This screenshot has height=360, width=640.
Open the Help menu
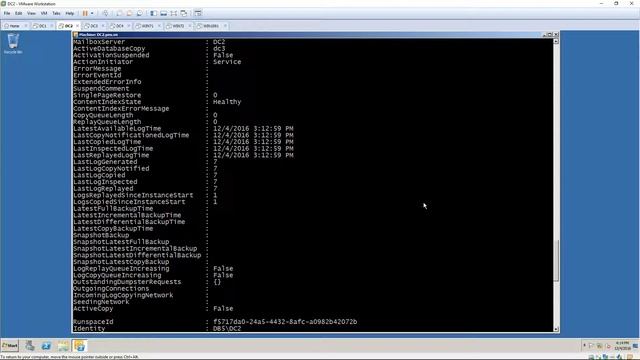[70, 13]
